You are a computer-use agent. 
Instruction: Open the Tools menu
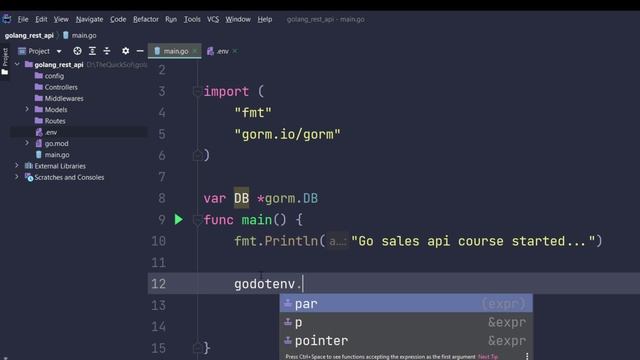[x=192, y=19]
